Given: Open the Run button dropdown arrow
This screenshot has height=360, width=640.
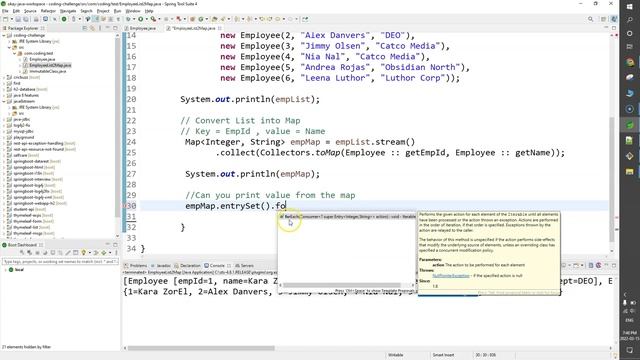Looking at the screenshot, I should click(146, 19).
